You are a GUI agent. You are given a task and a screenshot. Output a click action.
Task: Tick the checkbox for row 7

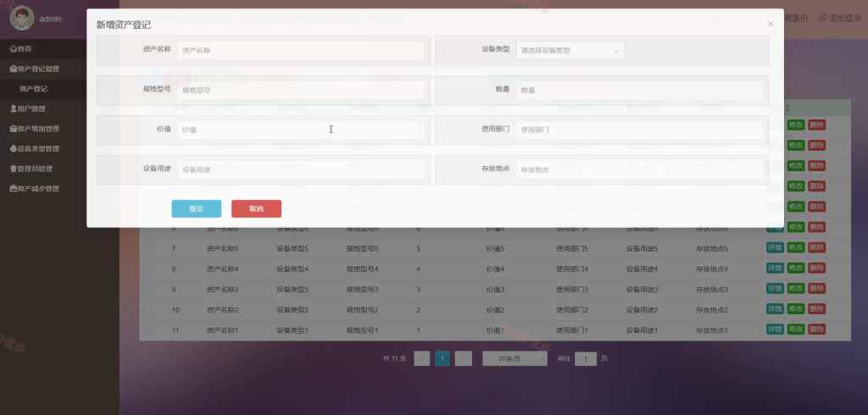point(147,249)
